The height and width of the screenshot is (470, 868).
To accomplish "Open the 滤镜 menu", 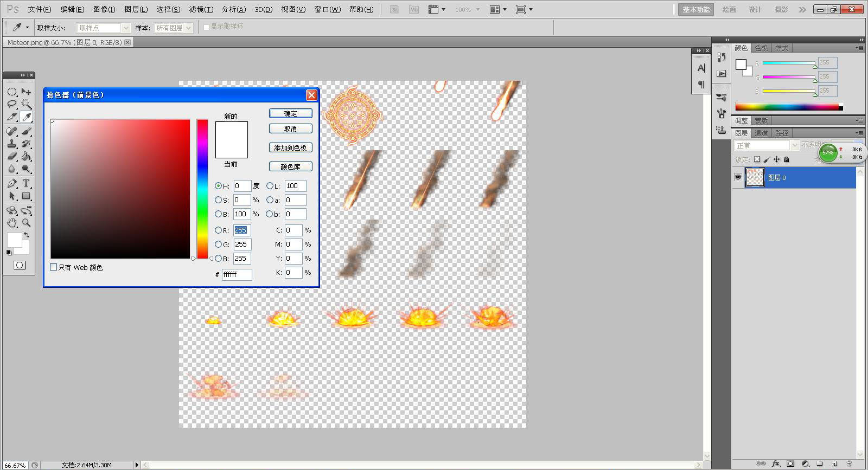I will (201, 9).
